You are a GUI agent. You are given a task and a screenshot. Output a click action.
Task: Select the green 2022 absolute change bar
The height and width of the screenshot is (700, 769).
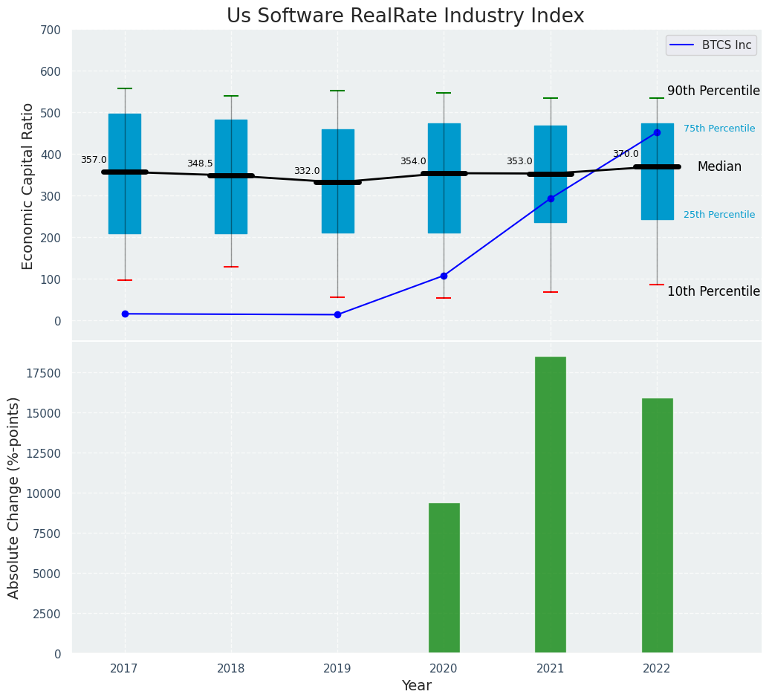(657, 526)
